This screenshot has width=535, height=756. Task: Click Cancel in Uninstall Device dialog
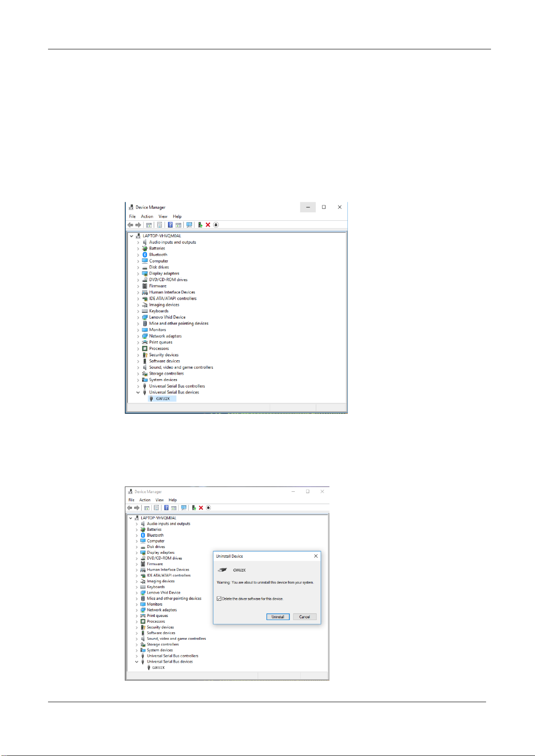[x=305, y=617]
